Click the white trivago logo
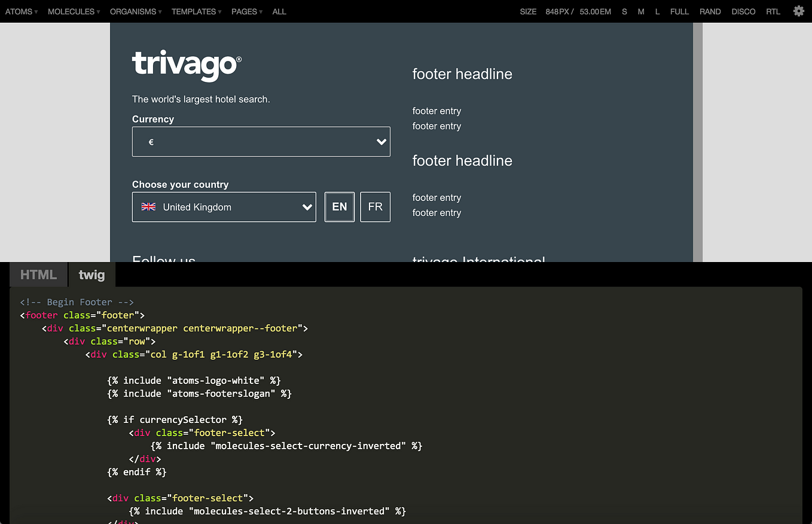 click(185, 65)
